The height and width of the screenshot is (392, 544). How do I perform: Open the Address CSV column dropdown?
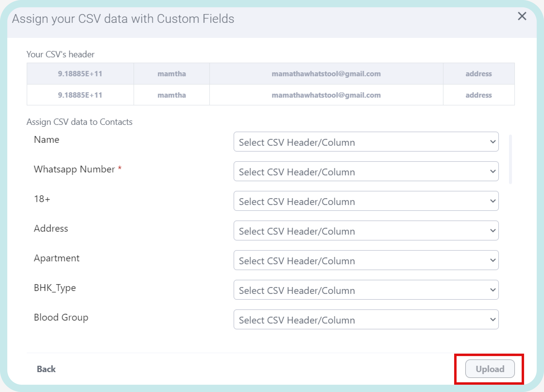366,230
